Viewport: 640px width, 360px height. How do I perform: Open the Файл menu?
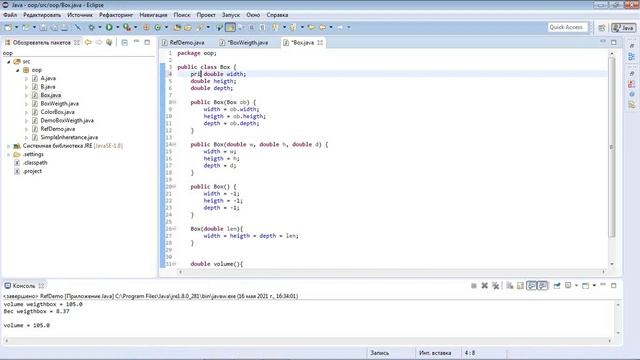tap(10, 15)
